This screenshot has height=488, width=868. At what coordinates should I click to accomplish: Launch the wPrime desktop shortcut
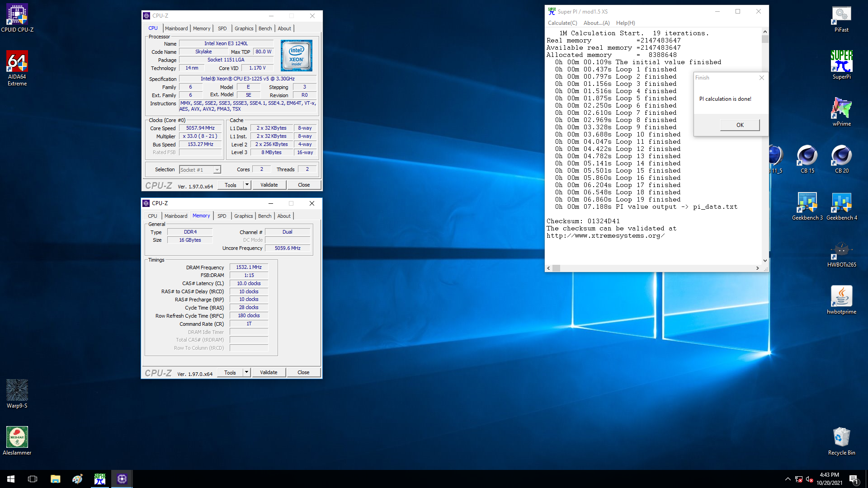click(x=841, y=112)
